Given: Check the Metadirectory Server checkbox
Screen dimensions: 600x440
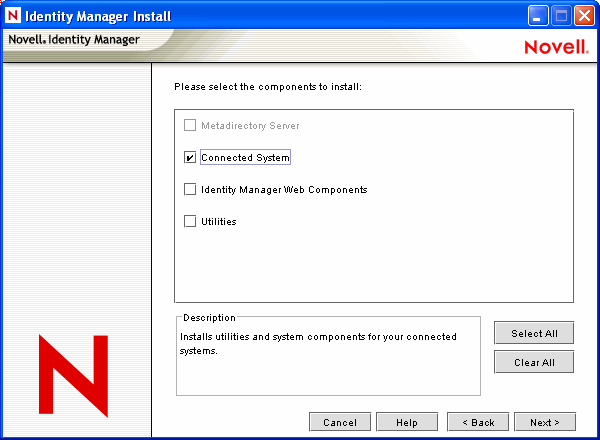Looking at the screenshot, I should click(x=190, y=126).
